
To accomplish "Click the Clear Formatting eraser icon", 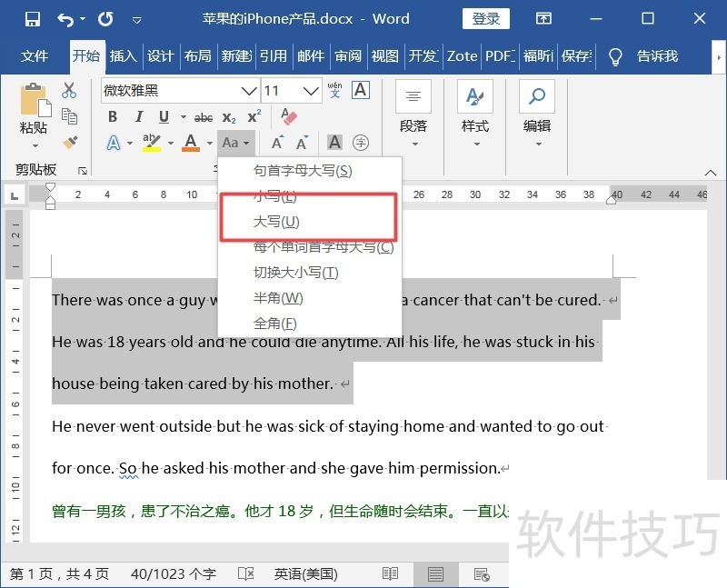I will (288, 116).
